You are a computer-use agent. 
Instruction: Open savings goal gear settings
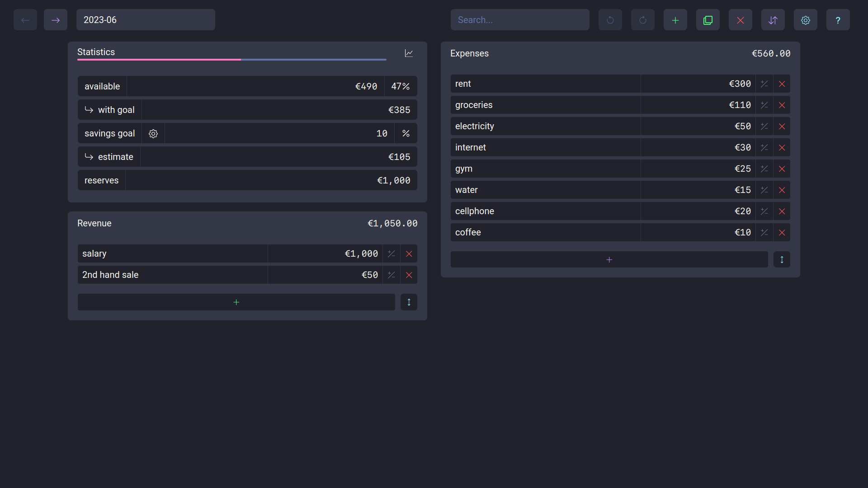click(153, 133)
